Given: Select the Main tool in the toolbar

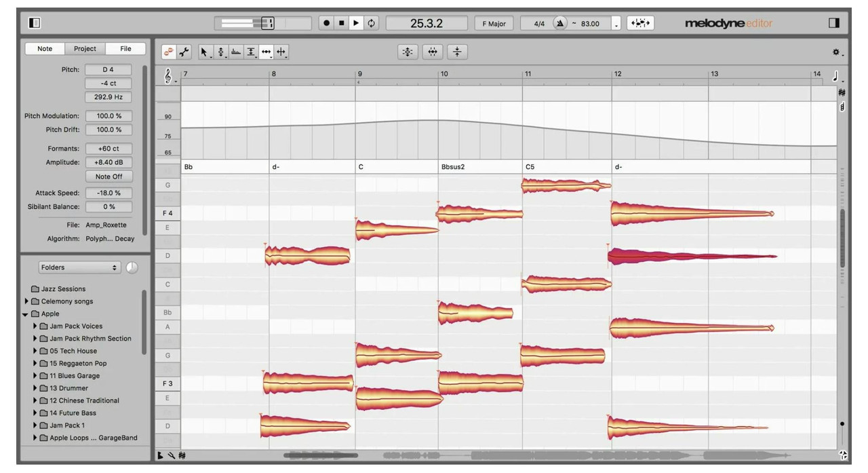Looking at the screenshot, I should pos(205,52).
